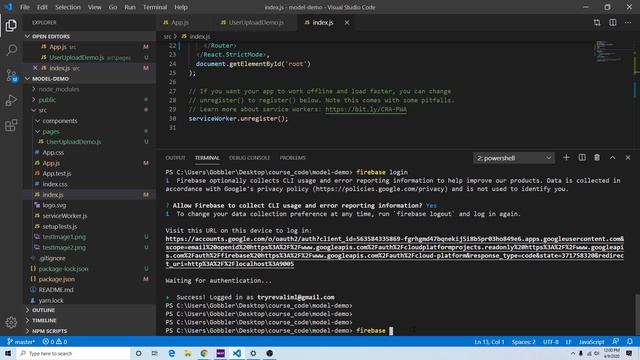Open Chrome from the taskbar
The width and height of the screenshot is (640, 360).
204,353
